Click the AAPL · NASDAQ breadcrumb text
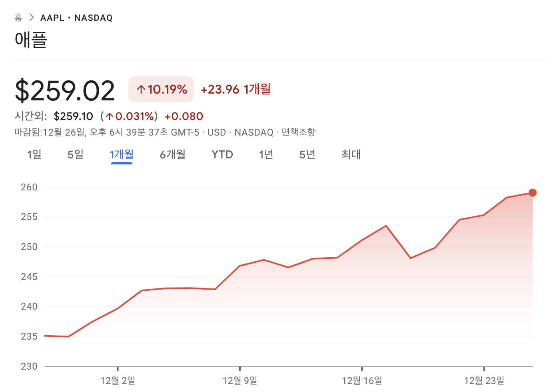Viewport: 547px width, 392px height. coord(76,18)
